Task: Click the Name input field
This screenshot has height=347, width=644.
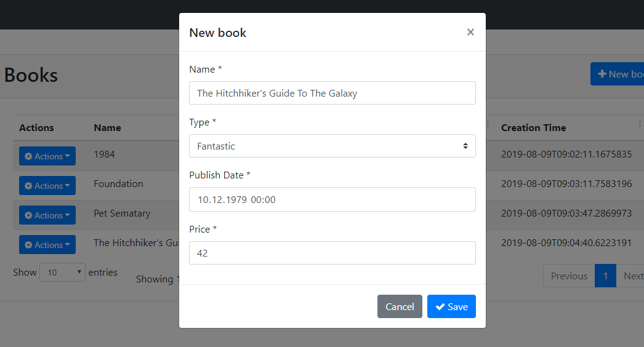Action: tap(332, 93)
